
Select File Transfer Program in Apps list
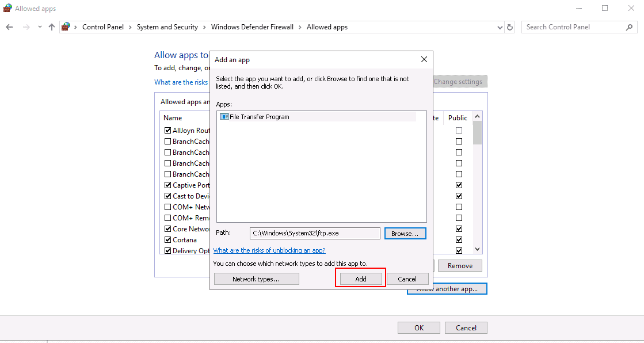317,117
